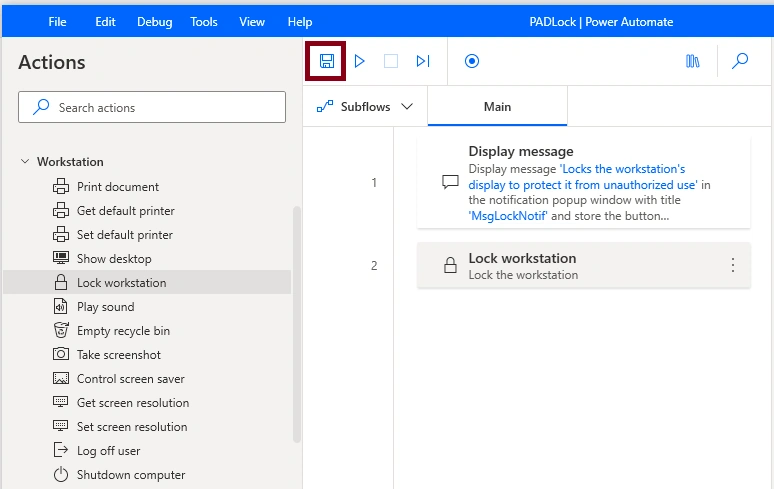This screenshot has width=774, height=489.
Task: Focus the Search actions field
Action: pos(152,107)
